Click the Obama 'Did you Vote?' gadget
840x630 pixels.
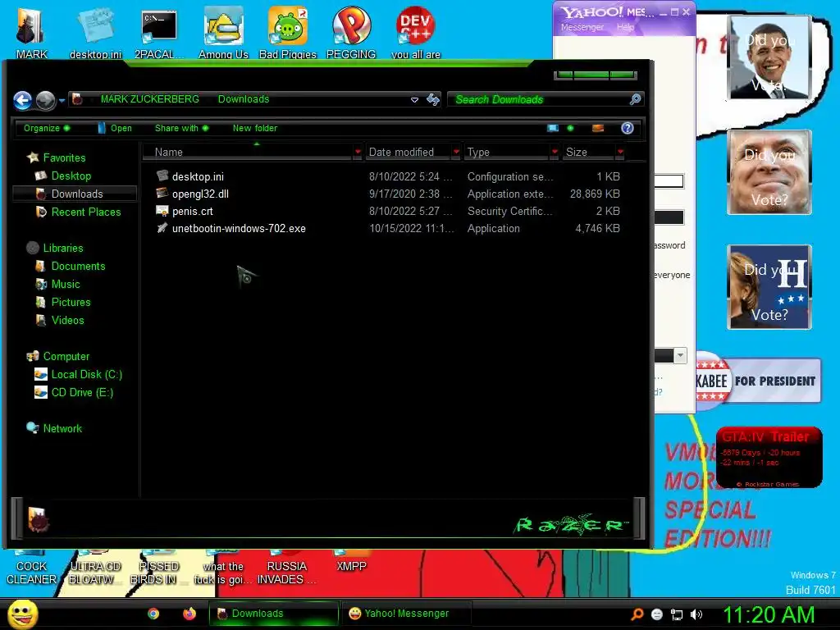pos(769,57)
